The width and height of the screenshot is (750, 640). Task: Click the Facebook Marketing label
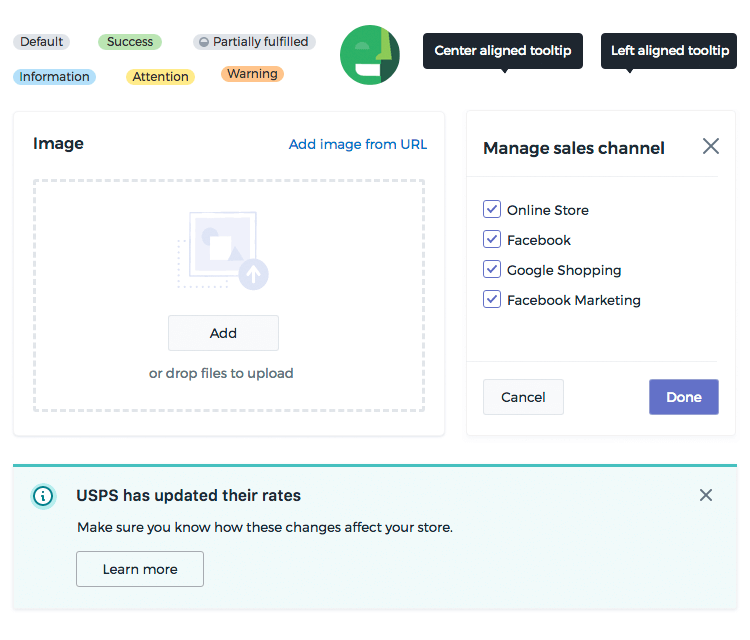click(x=574, y=300)
